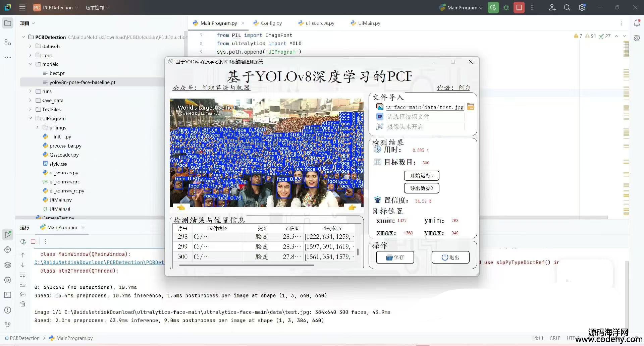Click the 导出数据 button
Screen dimensions: 644x346
pos(422,188)
